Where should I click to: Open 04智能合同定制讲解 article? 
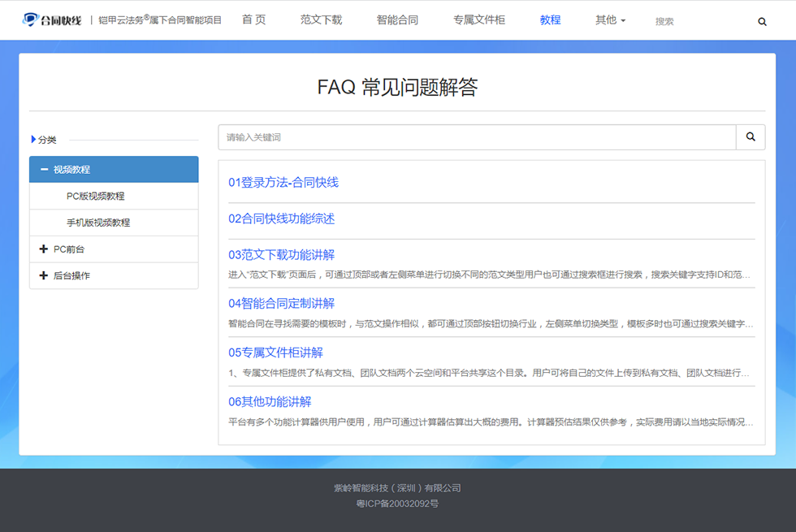(281, 304)
